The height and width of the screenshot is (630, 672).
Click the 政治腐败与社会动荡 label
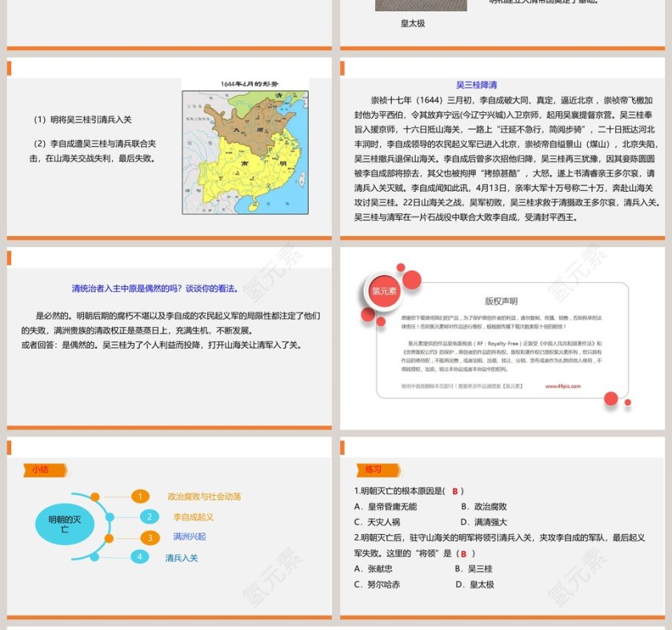204,496
